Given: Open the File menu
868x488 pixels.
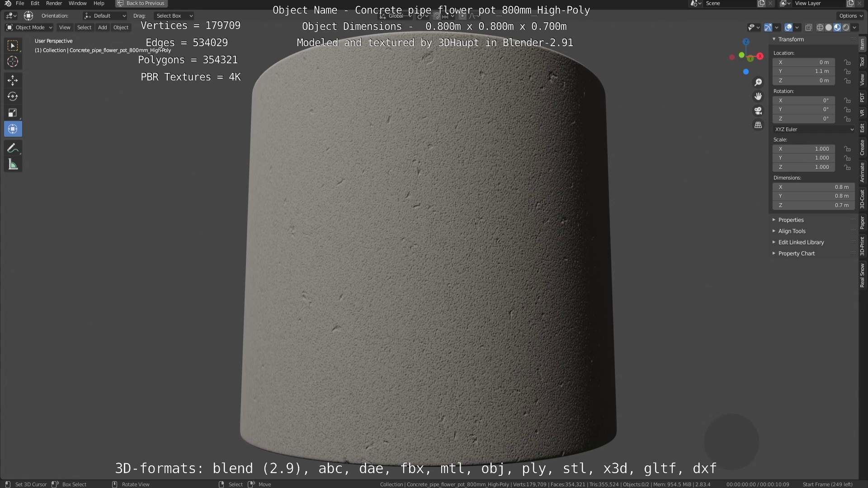Looking at the screenshot, I should [20, 4].
